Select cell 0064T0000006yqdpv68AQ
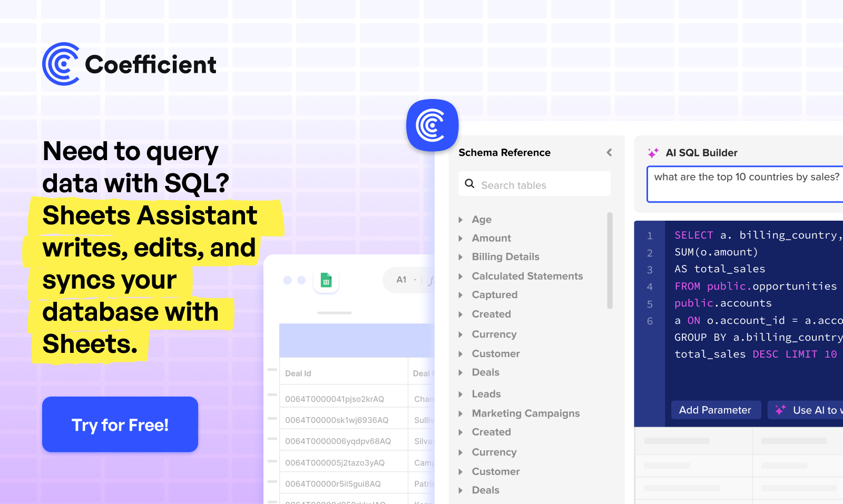The image size is (843, 504). click(344, 441)
